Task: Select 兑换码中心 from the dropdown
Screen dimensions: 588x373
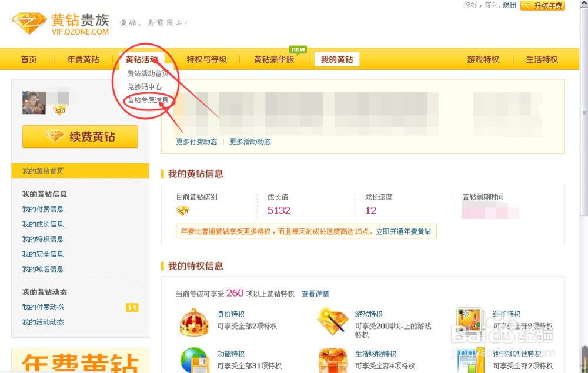Action: 145,87
